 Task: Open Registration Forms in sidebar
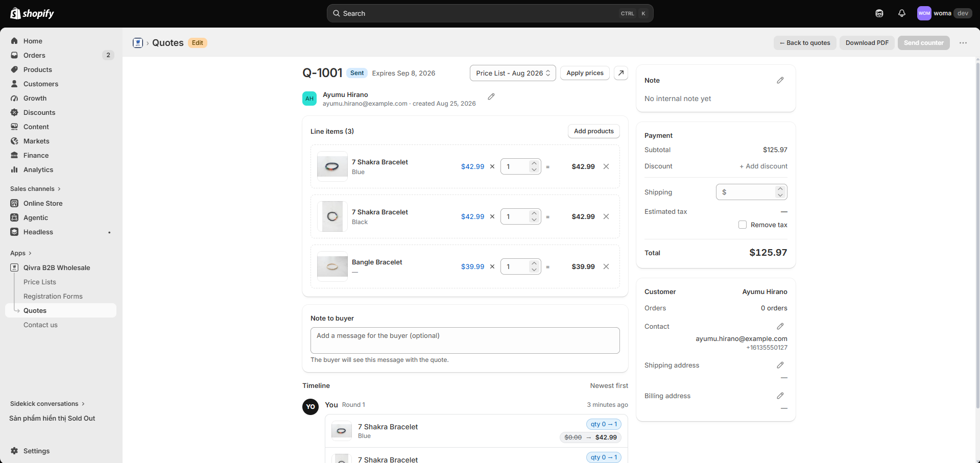[x=53, y=296]
